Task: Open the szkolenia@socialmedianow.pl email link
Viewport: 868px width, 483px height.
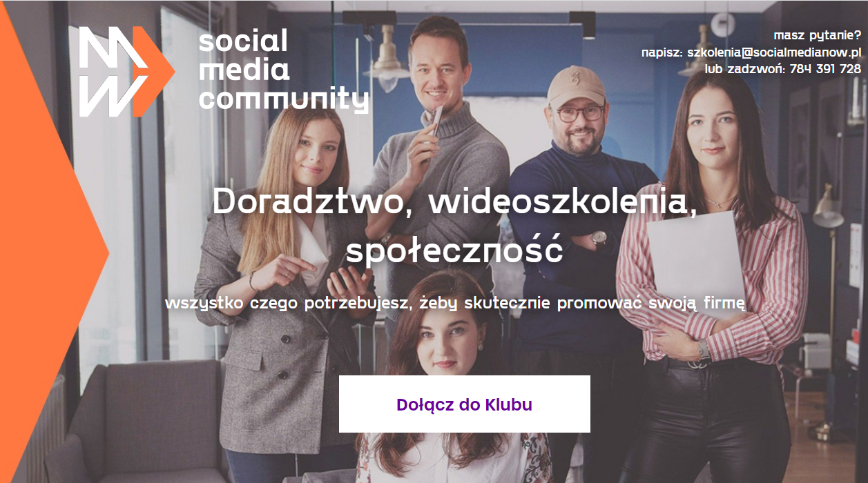Action: point(774,52)
